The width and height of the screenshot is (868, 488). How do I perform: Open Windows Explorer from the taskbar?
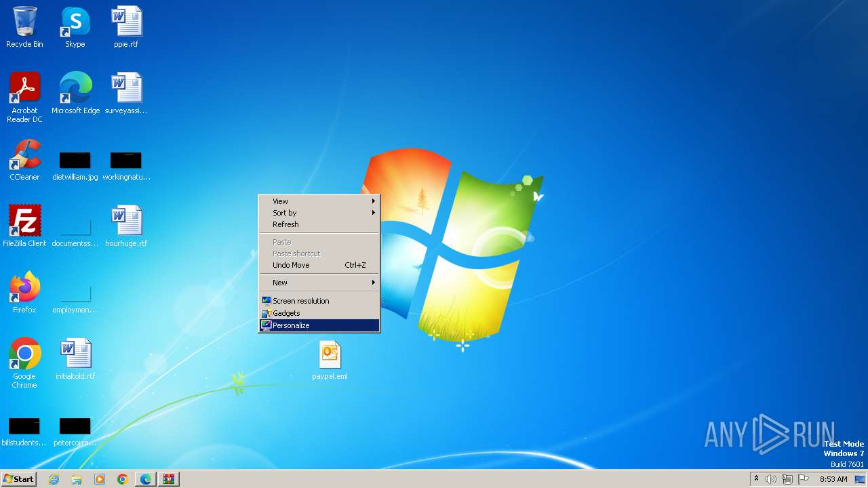point(77,479)
